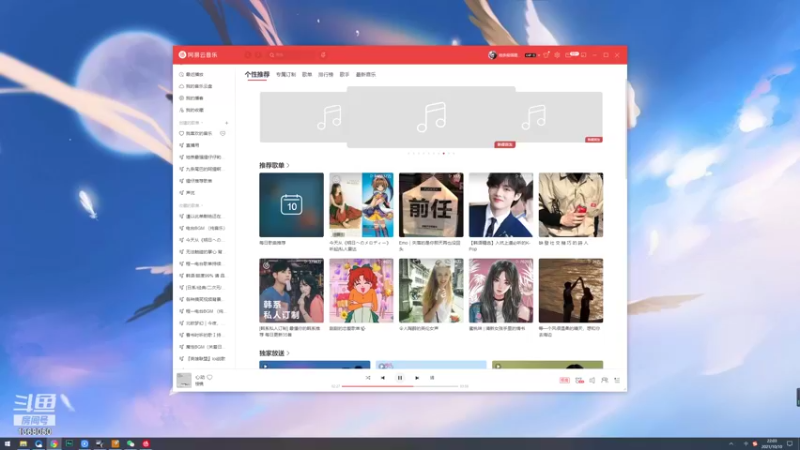Open the play queue list icon

click(617, 380)
